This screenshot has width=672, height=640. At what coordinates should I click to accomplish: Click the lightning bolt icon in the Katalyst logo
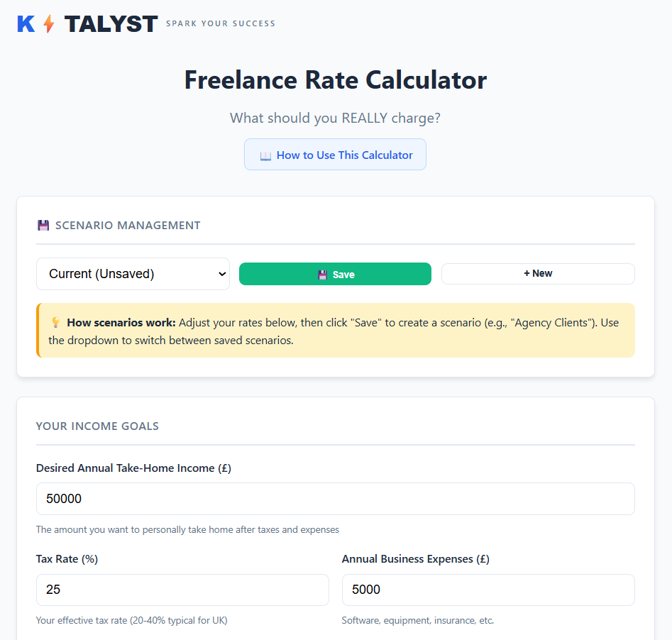click(48, 24)
